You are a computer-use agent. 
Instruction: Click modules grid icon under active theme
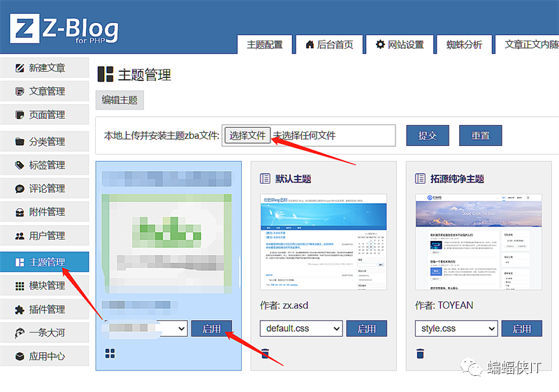click(110, 354)
